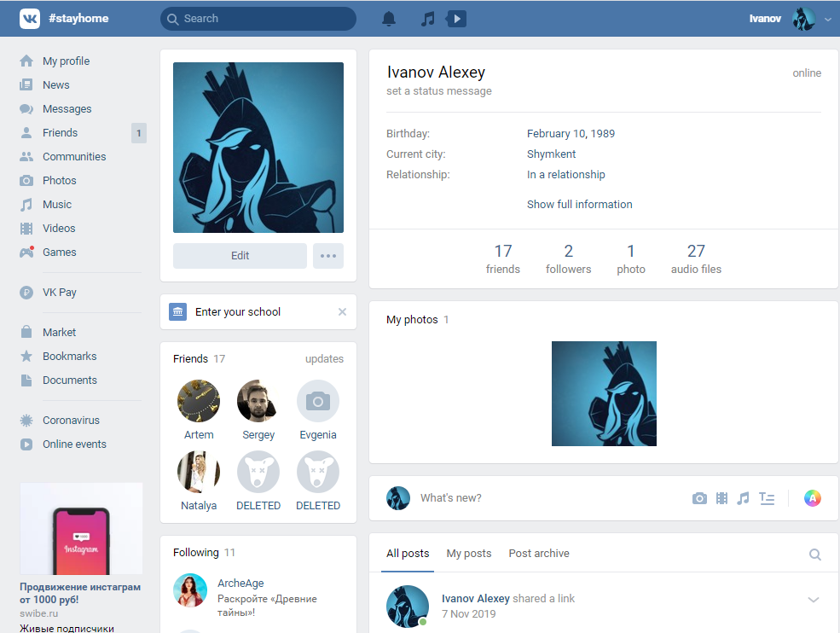This screenshot has height=633, width=840.
Task: Switch to Post archive tab
Action: coord(539,553)
